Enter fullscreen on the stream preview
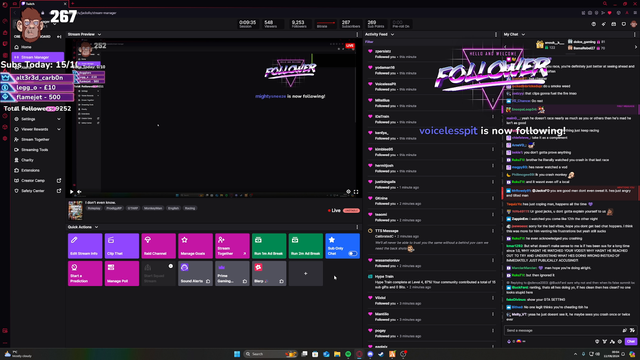Image resolution: width=640 pixels, height=360 pixels. [356, 191]
